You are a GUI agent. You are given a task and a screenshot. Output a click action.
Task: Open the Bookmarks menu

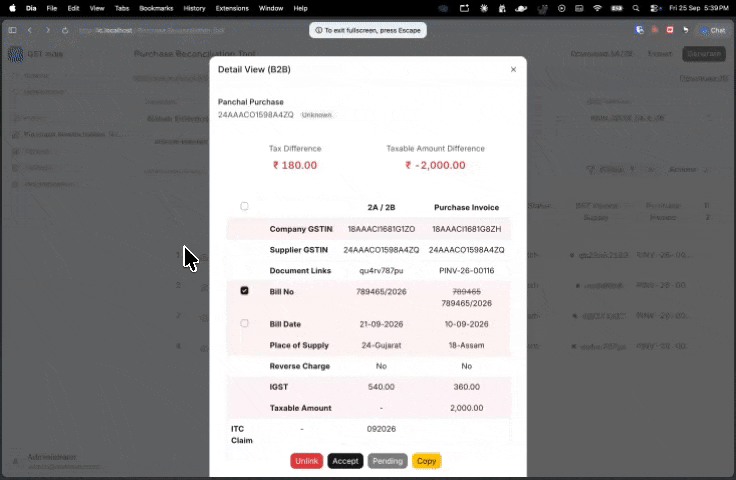coord(156,8)
